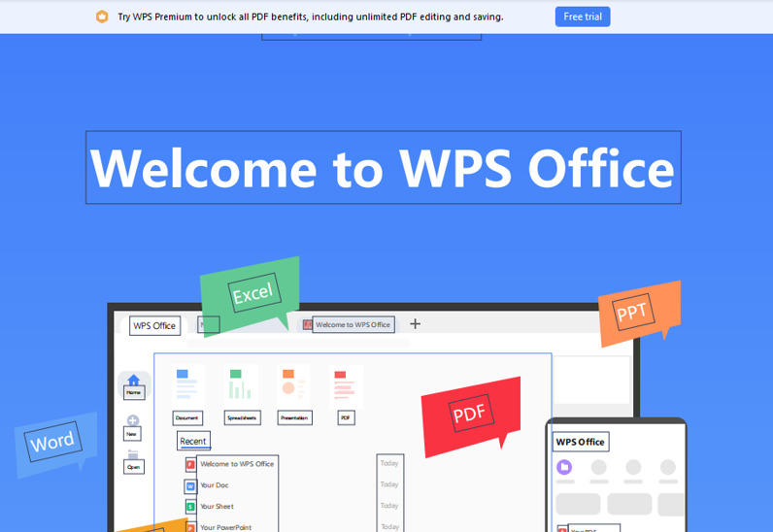
Task: Click the Free trial button
Action: tap(583, 17)
